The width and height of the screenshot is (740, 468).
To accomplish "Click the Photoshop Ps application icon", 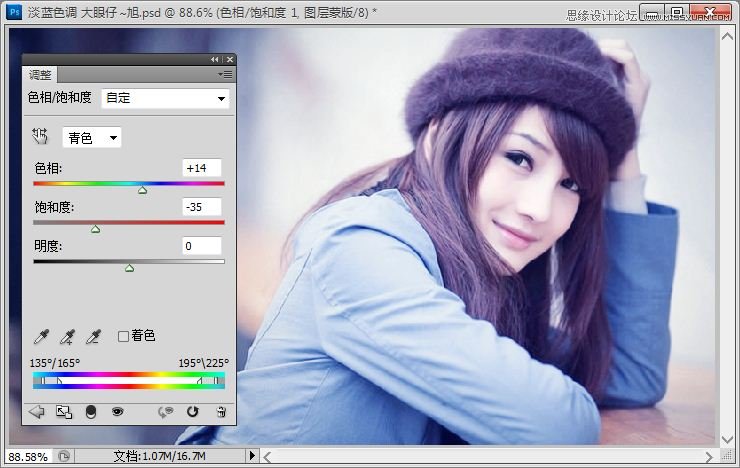I will pyautogui.click(x=14, y=12).
